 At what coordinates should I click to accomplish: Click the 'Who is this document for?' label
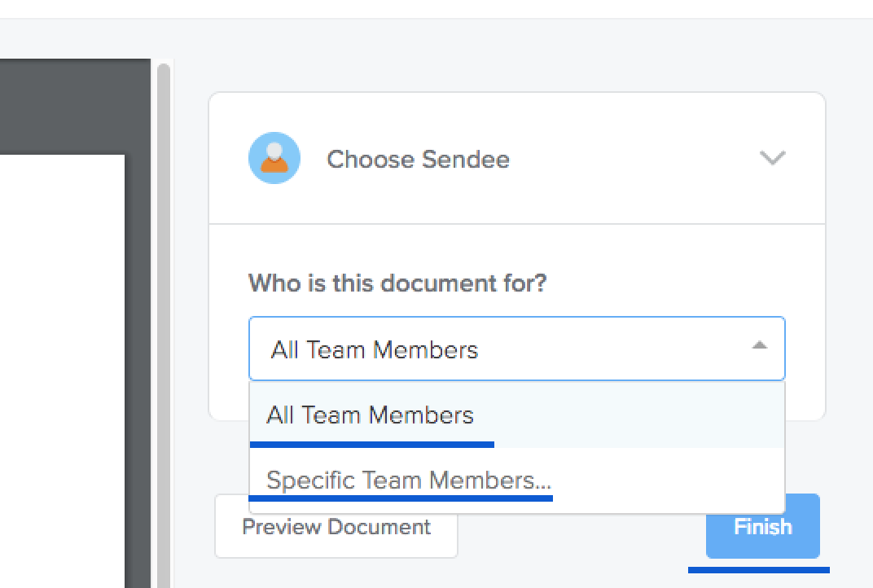[397, 283]
